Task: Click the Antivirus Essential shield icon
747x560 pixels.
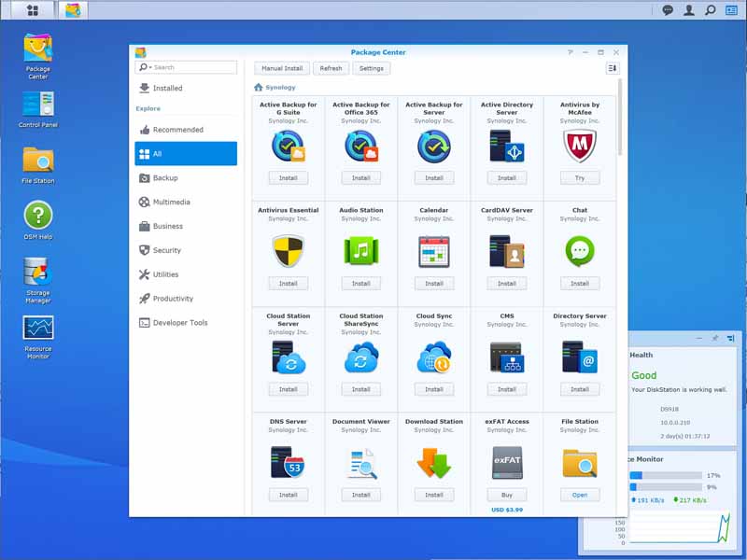Action: coord(289,251)
